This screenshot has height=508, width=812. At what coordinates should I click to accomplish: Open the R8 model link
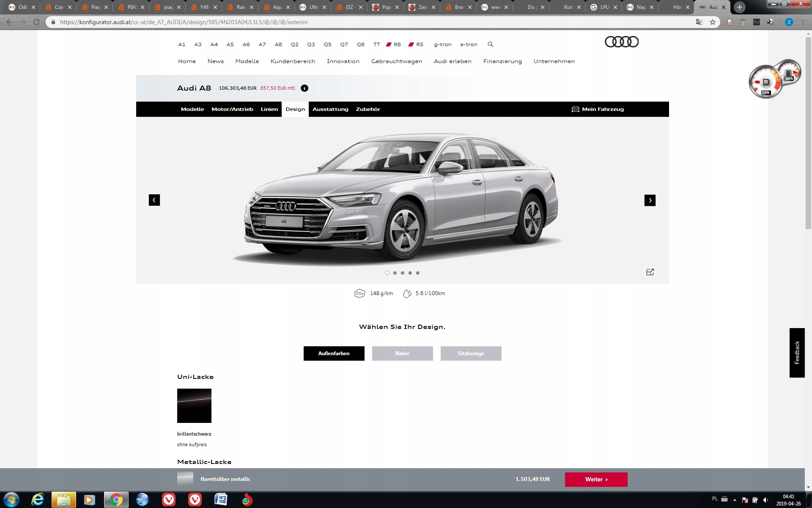point(393,44)
